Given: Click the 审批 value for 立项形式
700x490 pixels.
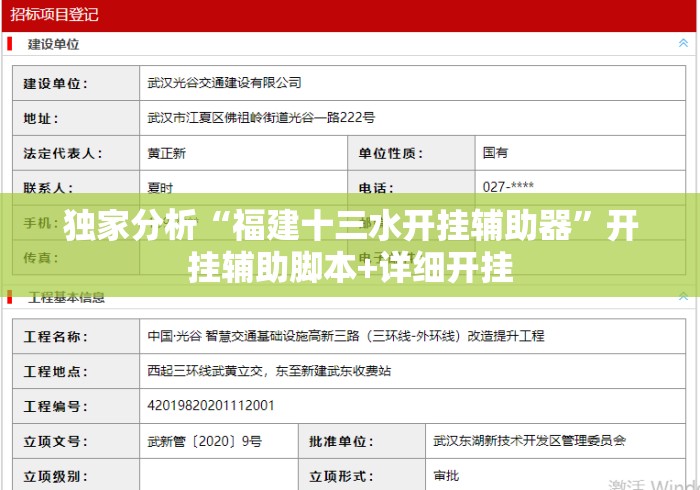Looking at the screenshot, I should (x=446, y=476).
